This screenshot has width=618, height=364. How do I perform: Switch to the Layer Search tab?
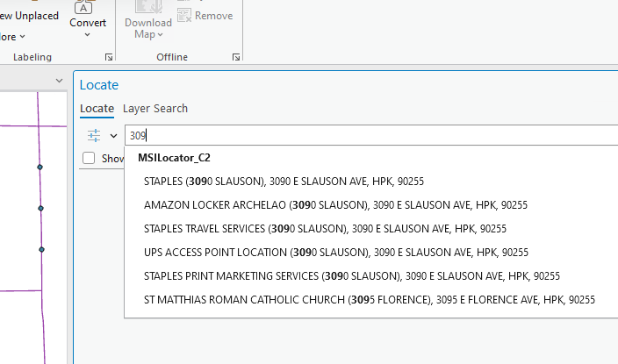click(155, 109)
